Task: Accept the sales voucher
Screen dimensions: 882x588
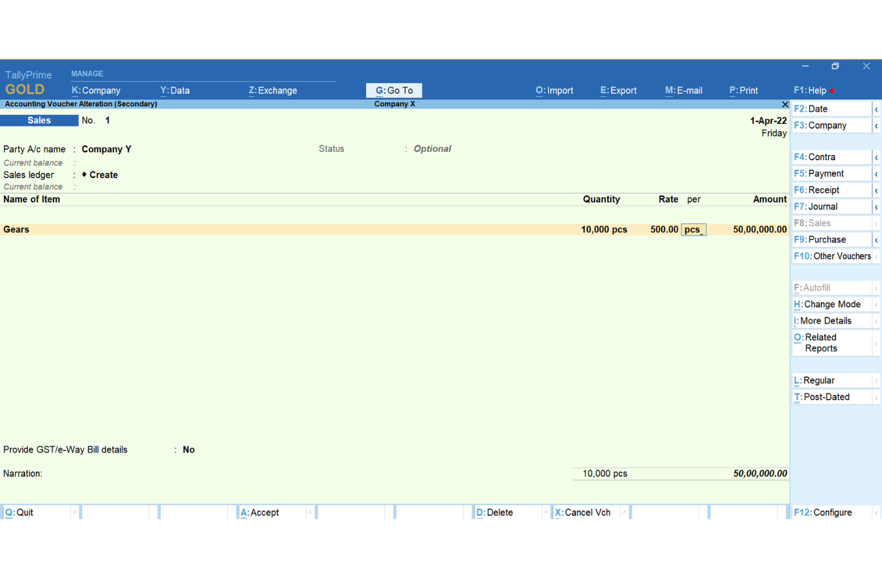Action: tap(260, 512)
